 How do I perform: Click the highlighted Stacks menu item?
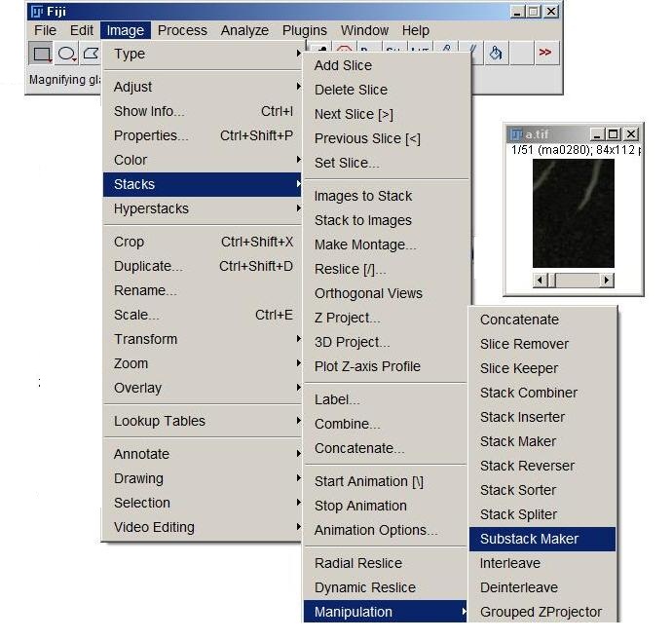(203, 184)
